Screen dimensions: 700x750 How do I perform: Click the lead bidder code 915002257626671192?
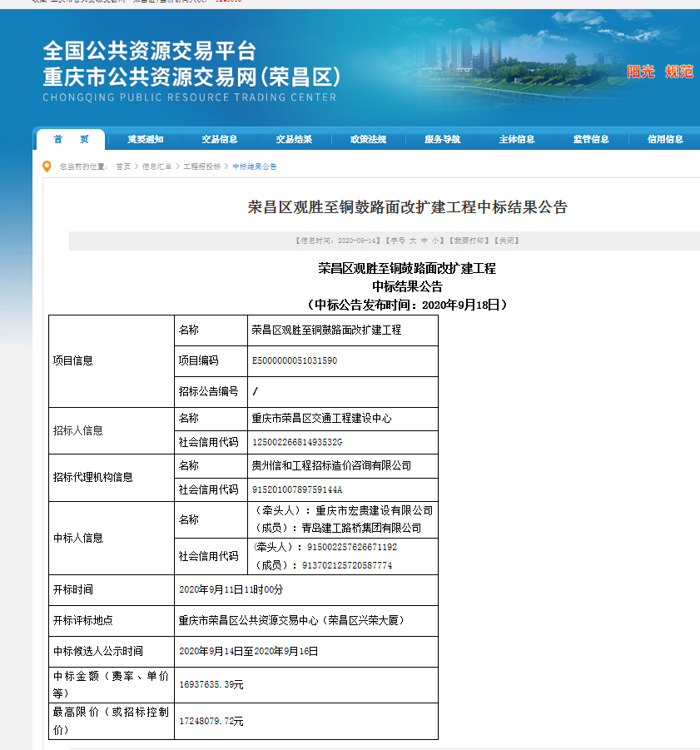[x=352, y=547]
